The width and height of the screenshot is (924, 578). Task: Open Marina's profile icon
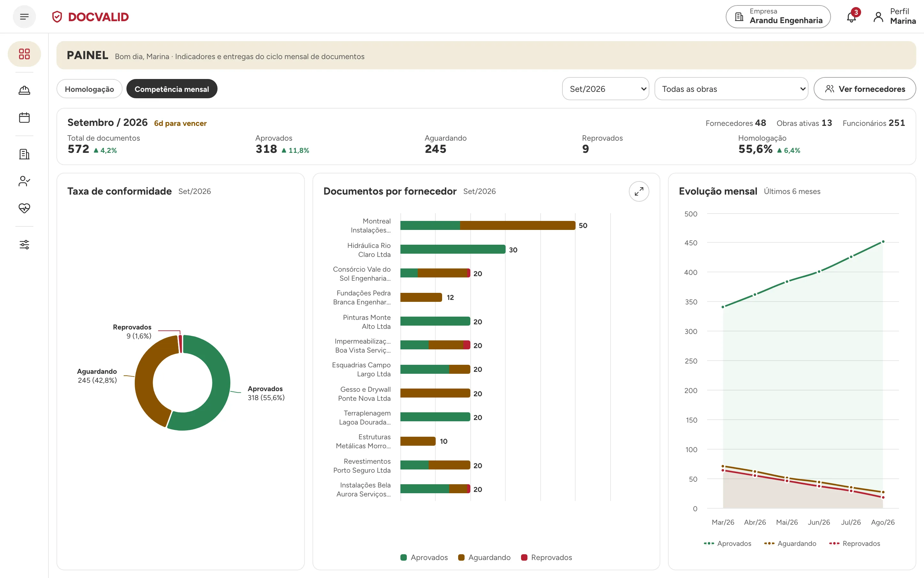878,17
